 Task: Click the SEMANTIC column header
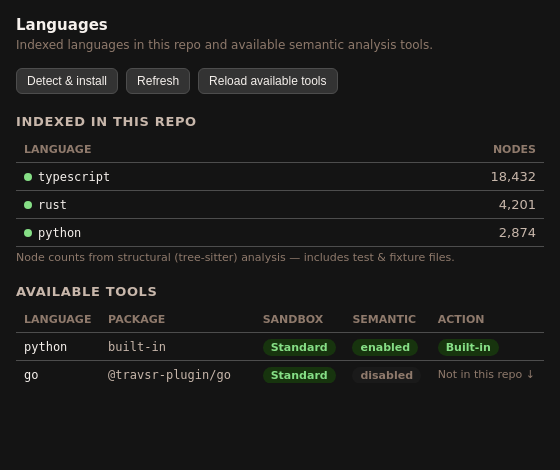[384, 319]
